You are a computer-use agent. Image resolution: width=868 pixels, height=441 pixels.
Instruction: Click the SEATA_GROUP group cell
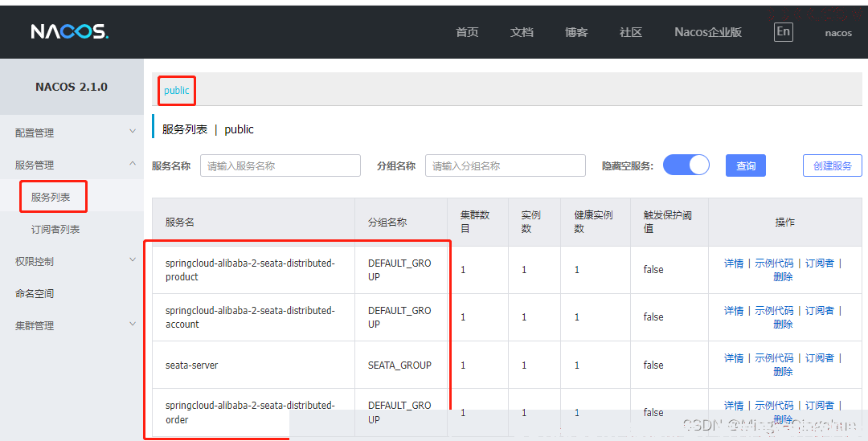pyautogui.click(x=399, y=365)
